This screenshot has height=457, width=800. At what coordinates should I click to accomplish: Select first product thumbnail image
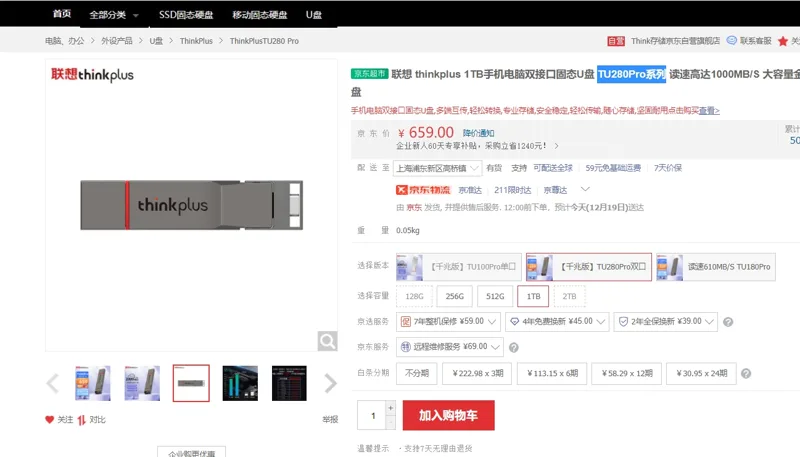point(93,383)
